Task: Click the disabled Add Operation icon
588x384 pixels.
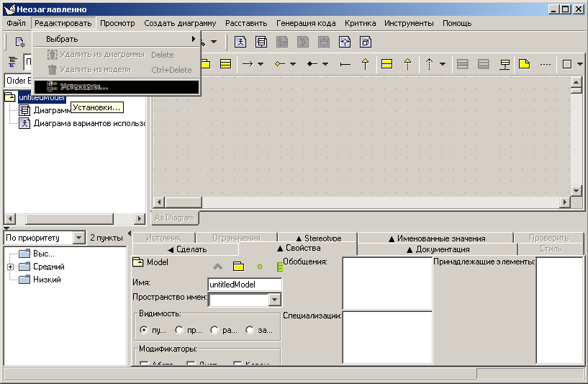Action: coord(484,64)
